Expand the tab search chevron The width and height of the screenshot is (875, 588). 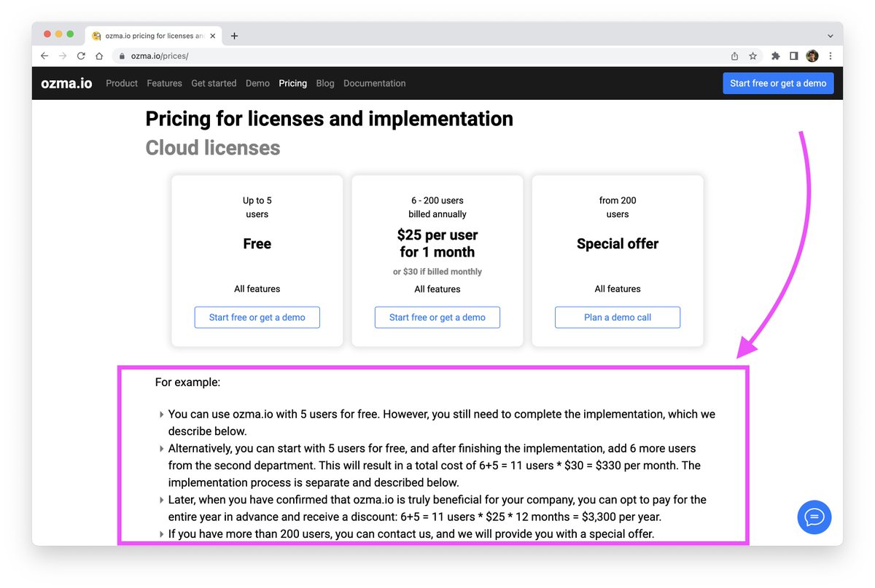pyautogui.click(x=831, y=36)
